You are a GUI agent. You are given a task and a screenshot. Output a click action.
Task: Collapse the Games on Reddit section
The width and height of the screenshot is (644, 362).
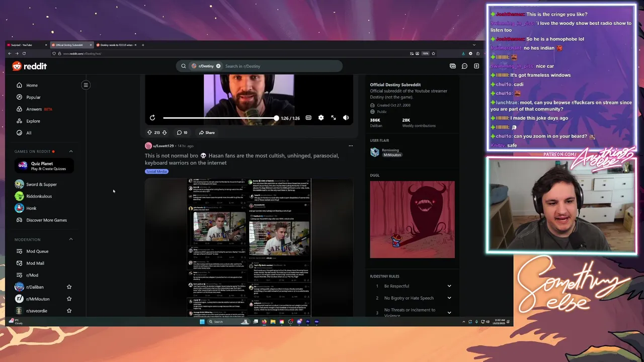point(71,151)
